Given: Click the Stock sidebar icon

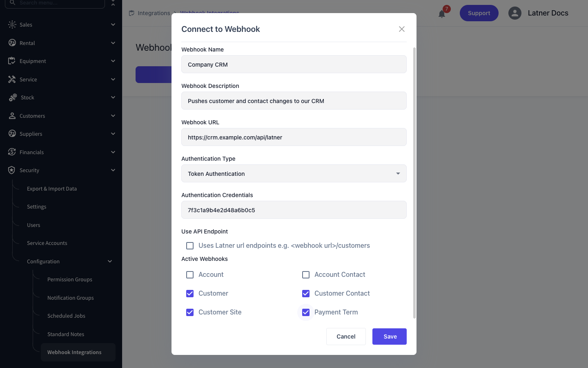Looking at the screenshot, I should (x=13, y=97).
